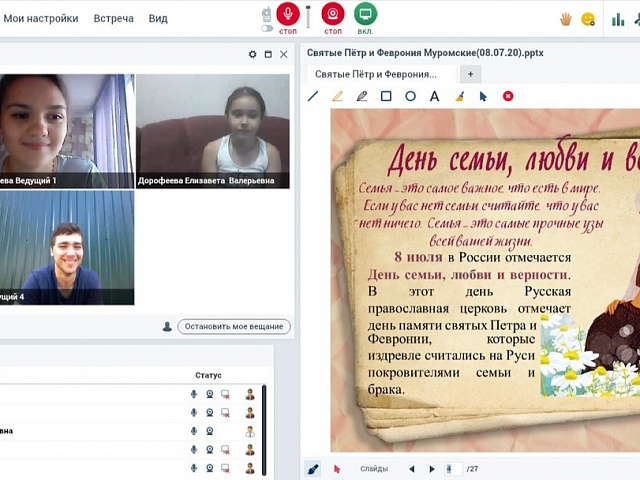The width and height of the screenshot is (640, 480).
Task: Switch to the Святые Пётр и Феврония tab
Action: 376,74
